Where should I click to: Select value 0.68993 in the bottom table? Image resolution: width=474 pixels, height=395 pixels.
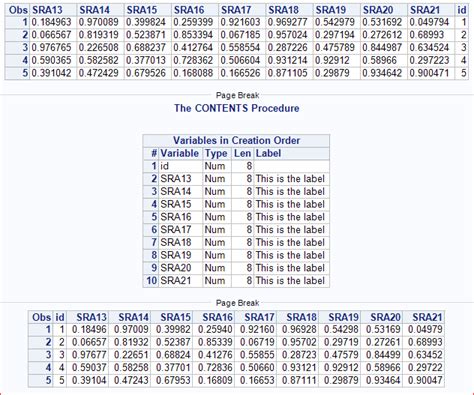[x=425, y=342]
